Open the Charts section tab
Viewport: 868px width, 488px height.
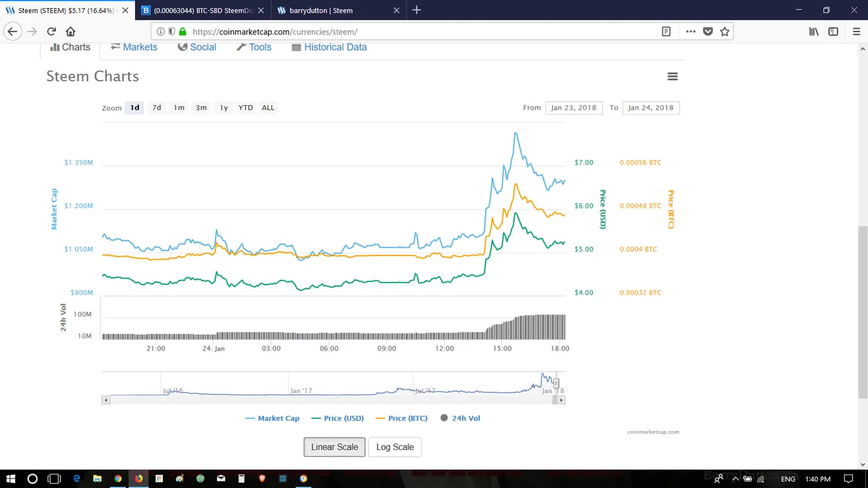click(70, 47)
